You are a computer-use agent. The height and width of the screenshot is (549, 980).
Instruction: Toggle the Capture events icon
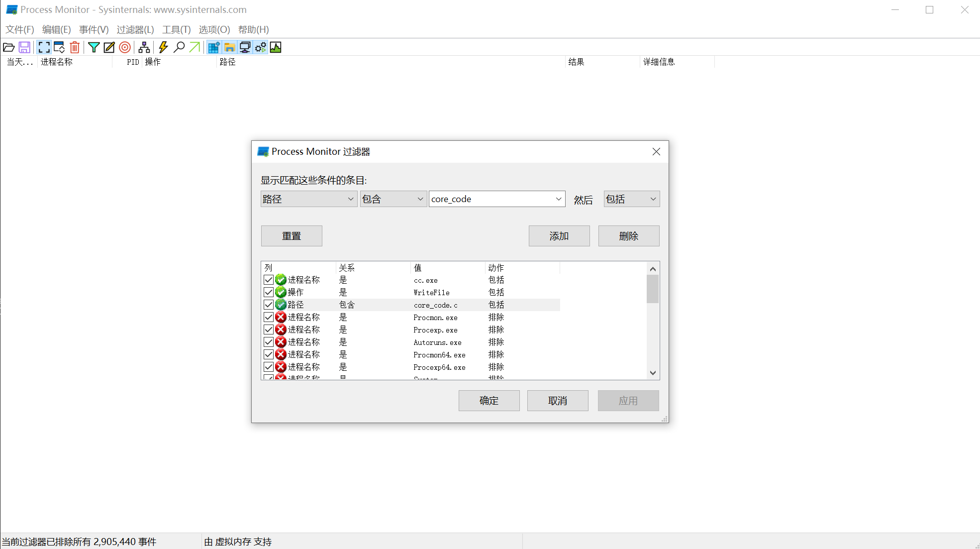click(x=44, y=47)
